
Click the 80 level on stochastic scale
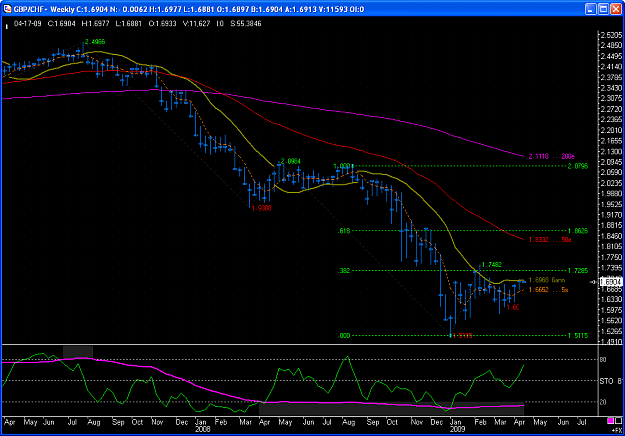[x=603, y=360]
